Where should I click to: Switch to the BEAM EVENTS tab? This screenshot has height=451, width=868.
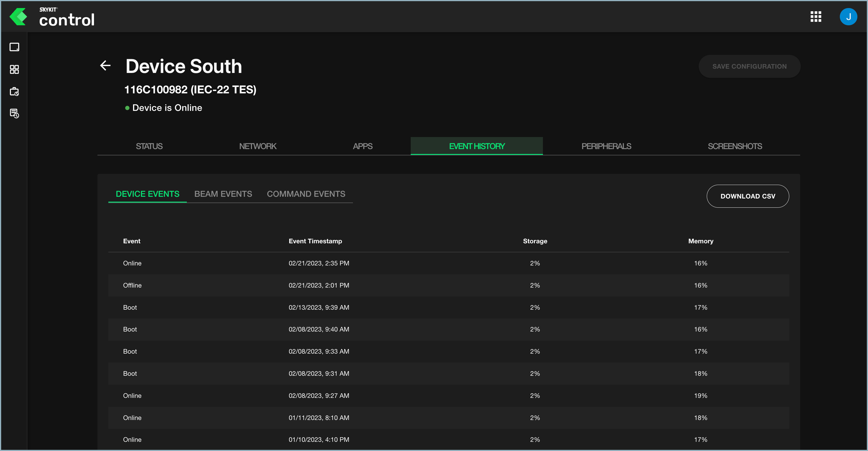pos(223,194)
